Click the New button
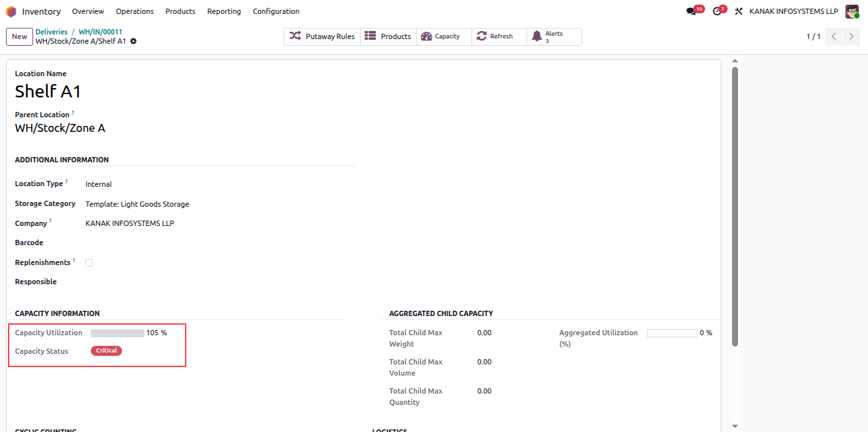The height and width of the screenshot is (432, 868). [19, 36]
